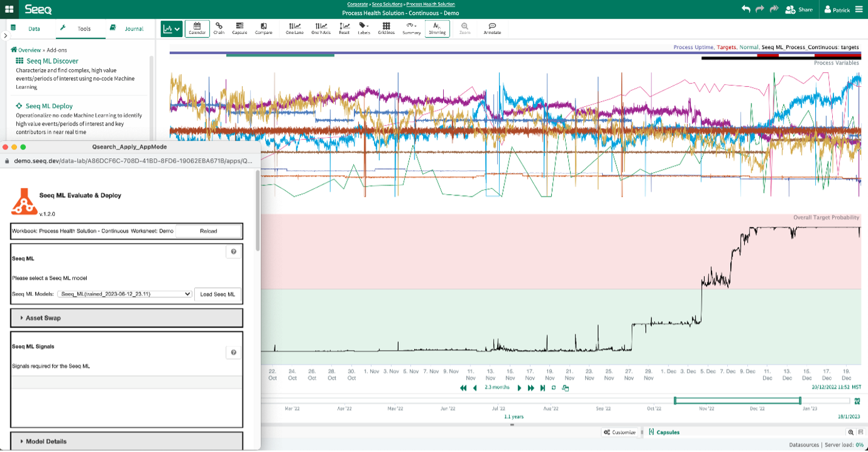Go to Overview tools link
This screenshot has height=452, width=868.
26,50
